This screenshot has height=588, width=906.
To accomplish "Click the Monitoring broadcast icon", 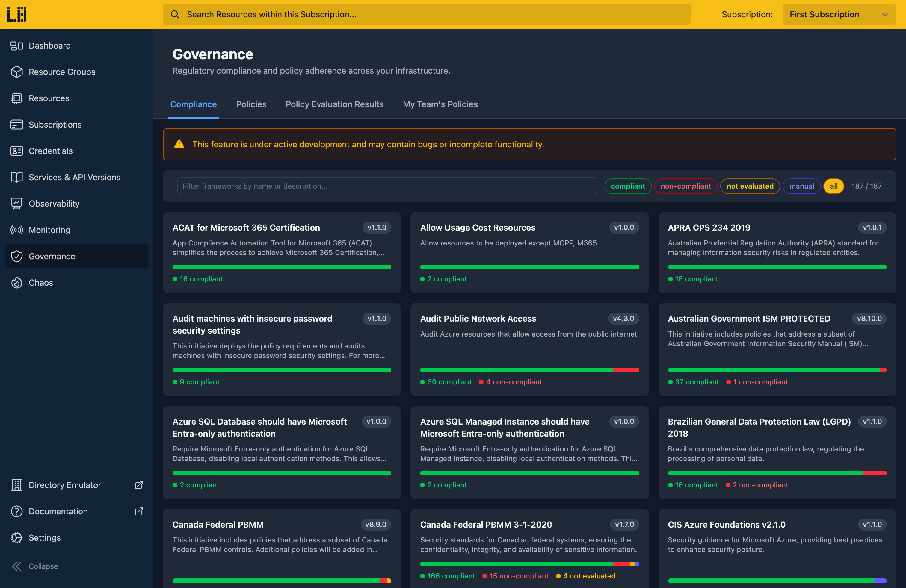I will pyautogui.click(x=16, y=230).
